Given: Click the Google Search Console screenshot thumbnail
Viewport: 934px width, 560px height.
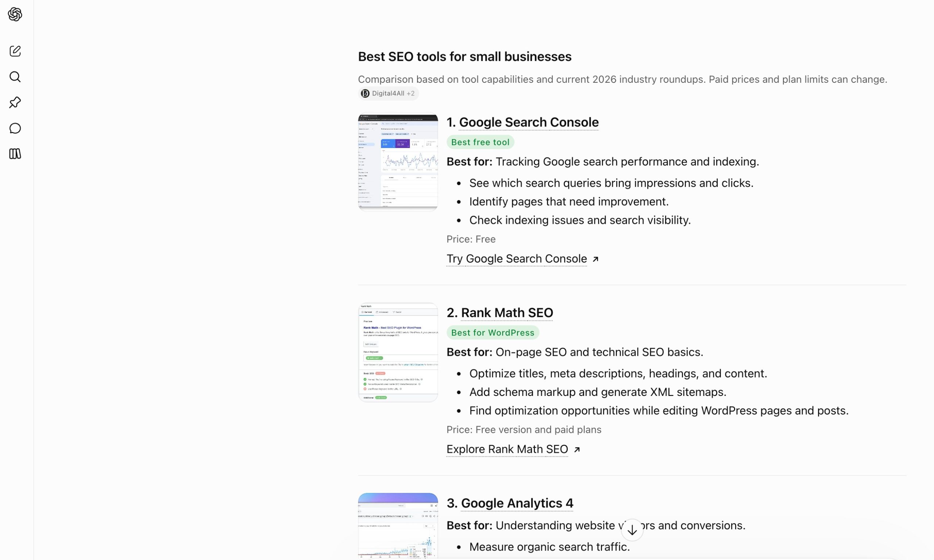Looking at the screenshot, I should (398, 162).
